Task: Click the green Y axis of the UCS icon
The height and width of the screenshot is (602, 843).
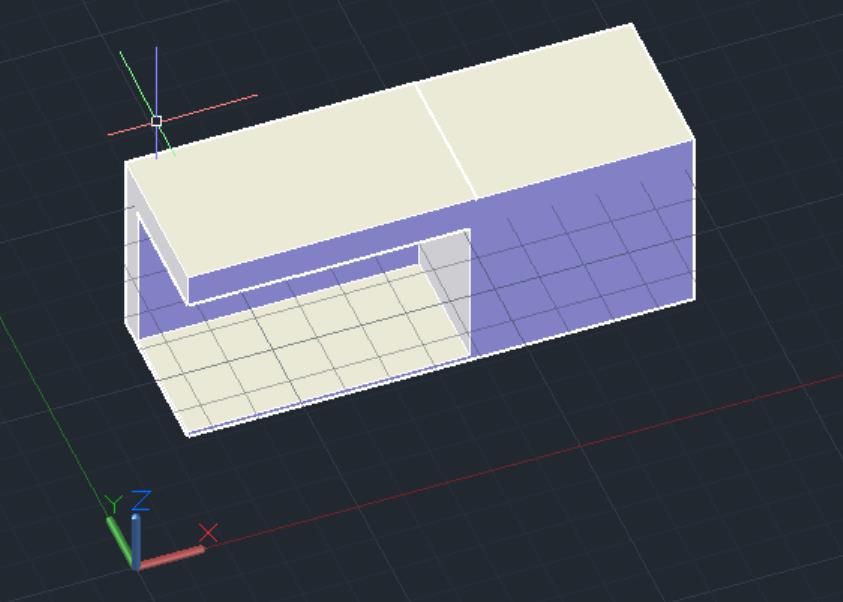Action: [x=119, y=539]
